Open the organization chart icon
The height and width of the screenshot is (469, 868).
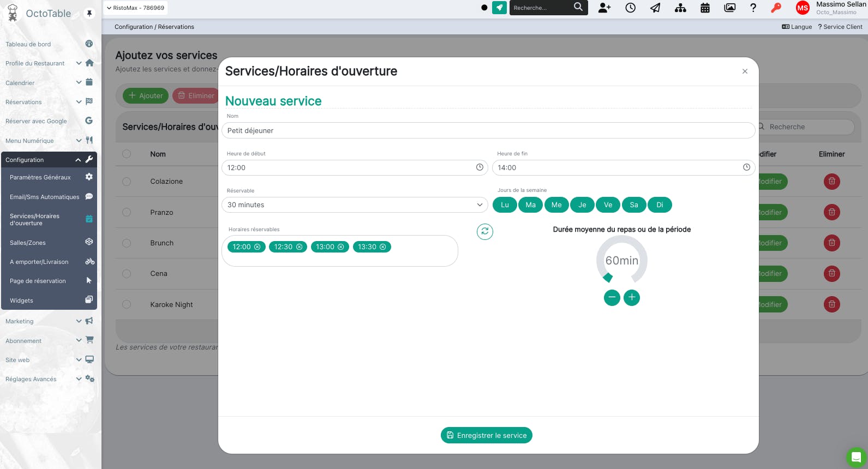[680, 8]
